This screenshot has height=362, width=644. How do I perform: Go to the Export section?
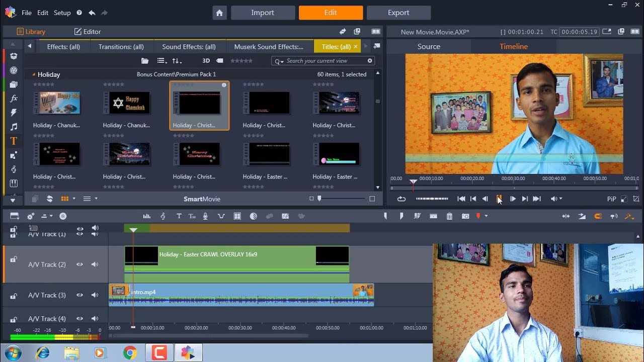tap(398, 13)
